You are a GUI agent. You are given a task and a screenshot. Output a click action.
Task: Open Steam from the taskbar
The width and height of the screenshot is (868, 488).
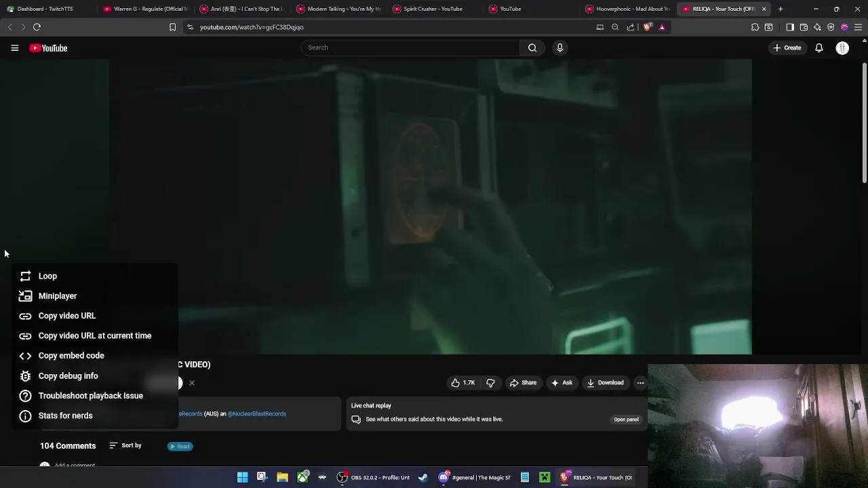tap(423, 477)
